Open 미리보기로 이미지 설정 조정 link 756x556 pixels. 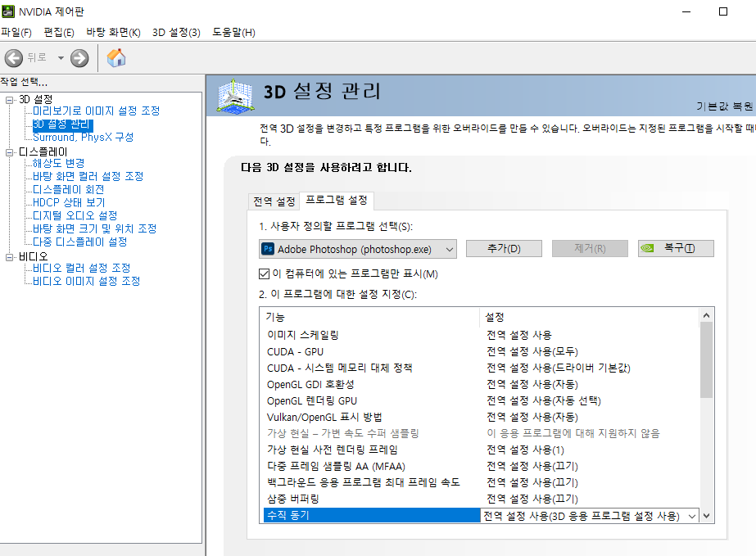(96, 111)
